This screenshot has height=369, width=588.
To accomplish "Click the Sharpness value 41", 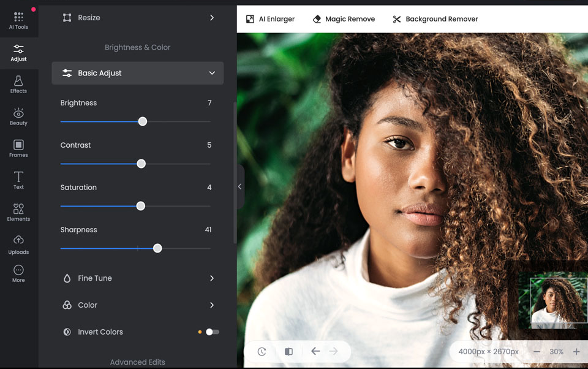I will (x=208, y=229).
